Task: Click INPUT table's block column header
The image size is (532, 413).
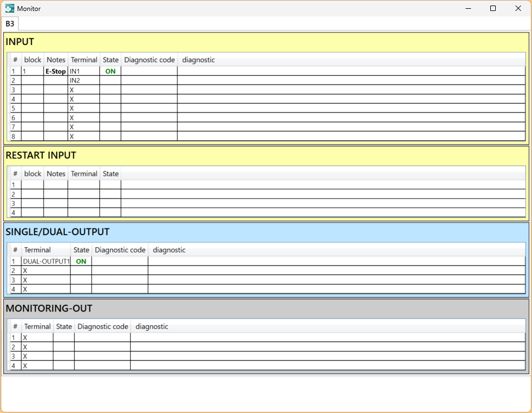Action: [x=32, y=60]
